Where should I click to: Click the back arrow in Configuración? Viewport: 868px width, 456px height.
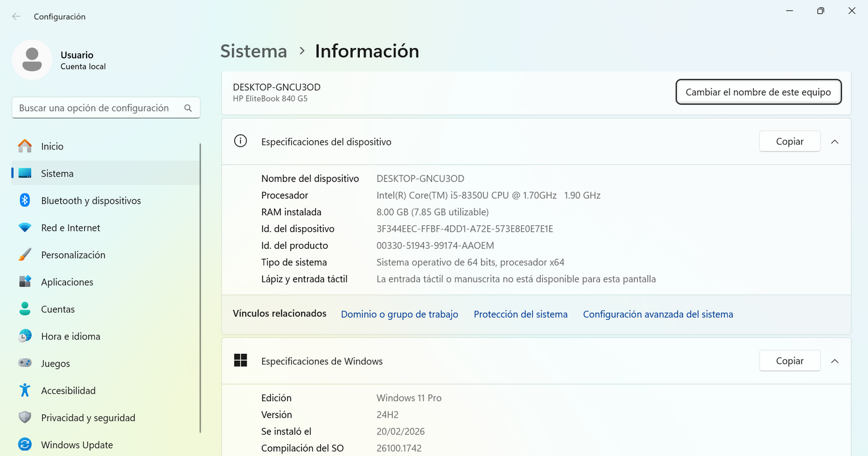(x=16, y=17)
